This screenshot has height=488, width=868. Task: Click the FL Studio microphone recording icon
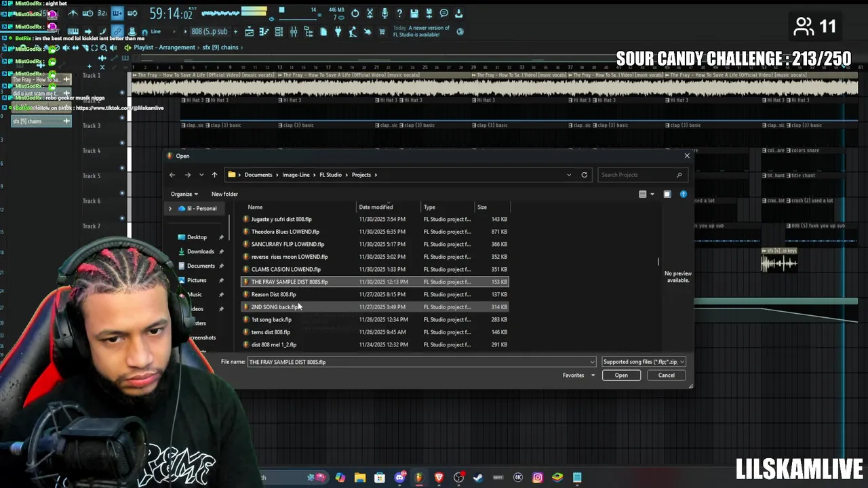coord(384,14)
